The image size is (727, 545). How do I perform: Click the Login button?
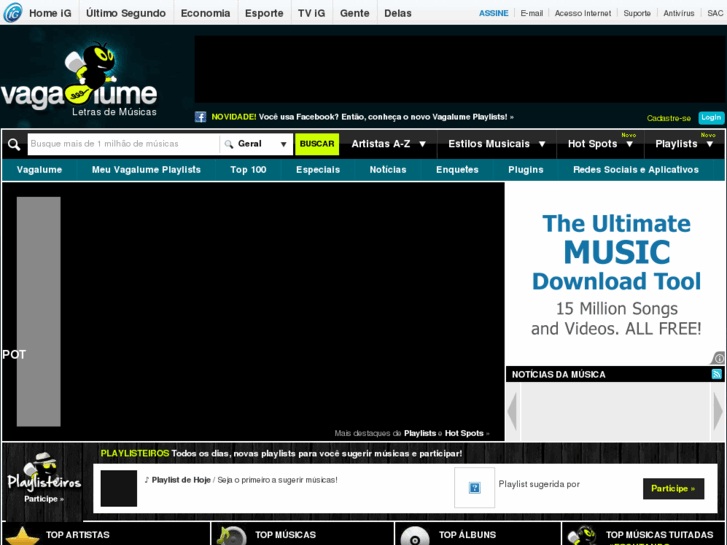pyautogui.click(x=711, y=118)
